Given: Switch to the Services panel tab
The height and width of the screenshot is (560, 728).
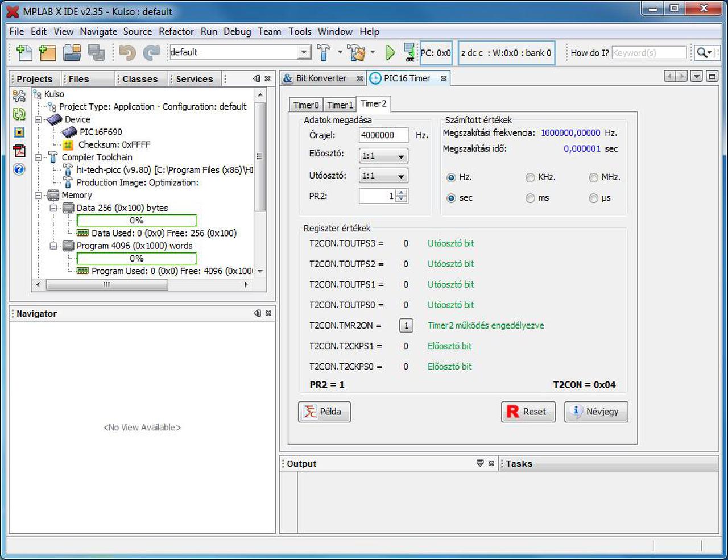Looking at the screenshot, I should click(x=194, y=79).
